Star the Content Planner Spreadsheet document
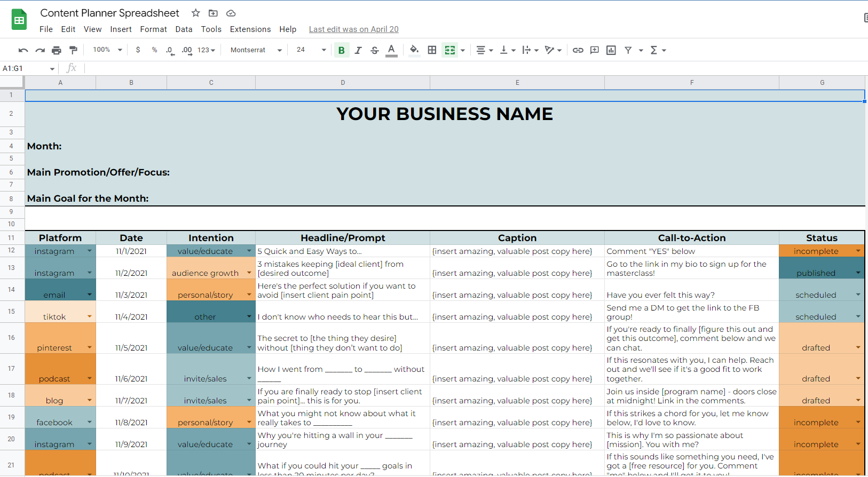Screen dimensions: 868x477 coord(196,13)
